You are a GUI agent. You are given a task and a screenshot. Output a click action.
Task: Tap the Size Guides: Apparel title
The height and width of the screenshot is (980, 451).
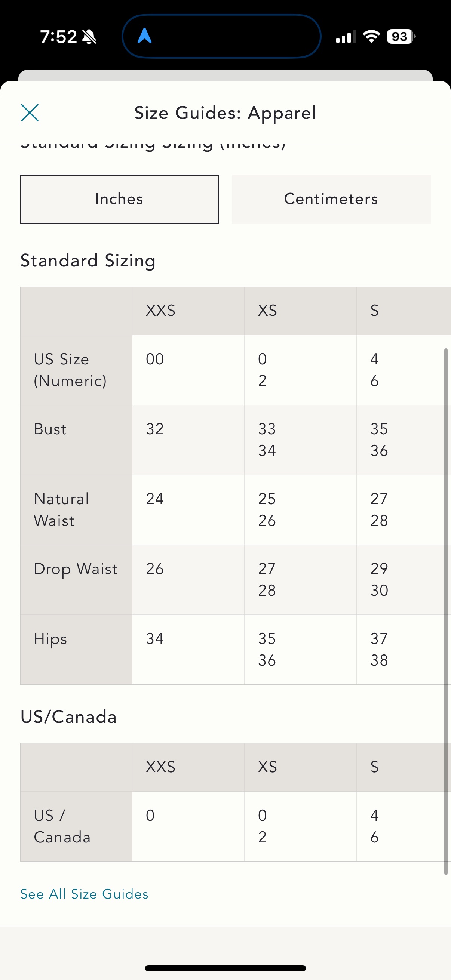225,113
